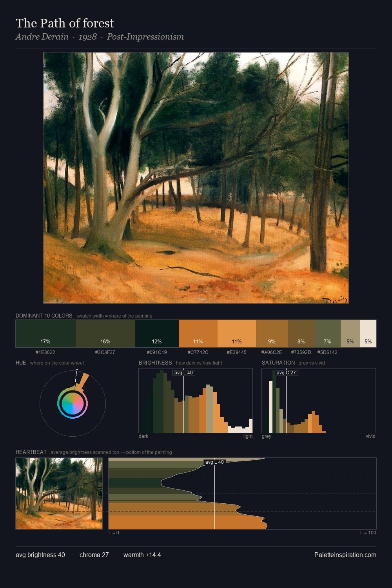
Task: Click the HUE section heading
Action: tap(21, 363)
